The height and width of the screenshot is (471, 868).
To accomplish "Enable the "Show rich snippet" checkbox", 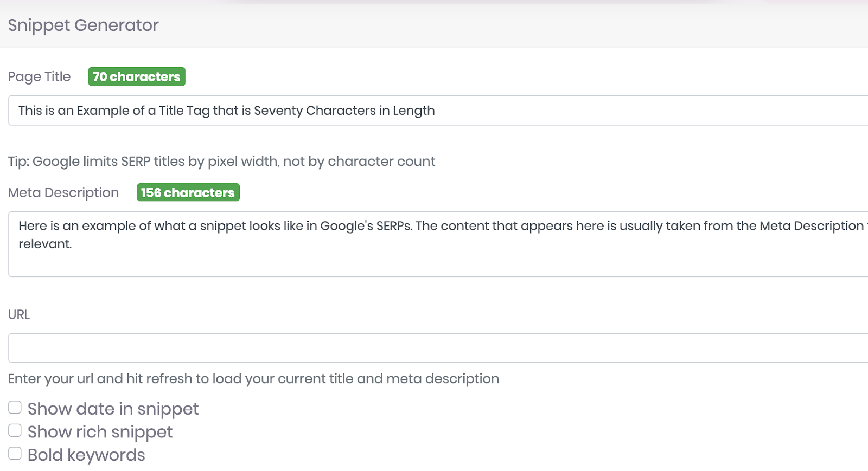I will 15,431.
